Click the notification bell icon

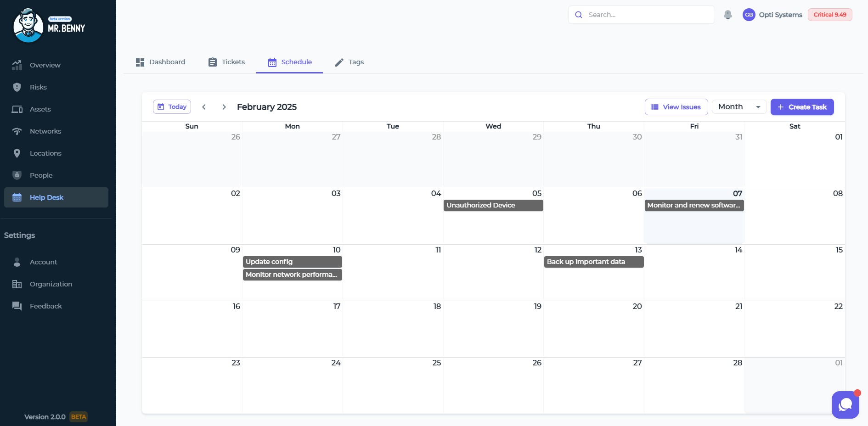tap(727, 15)
